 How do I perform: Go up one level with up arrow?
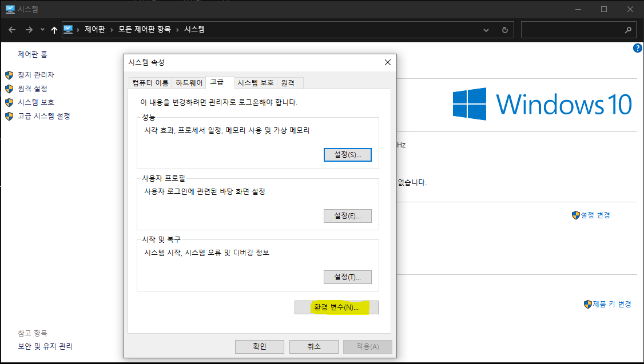pyautogui.click(x=54, y=30)
